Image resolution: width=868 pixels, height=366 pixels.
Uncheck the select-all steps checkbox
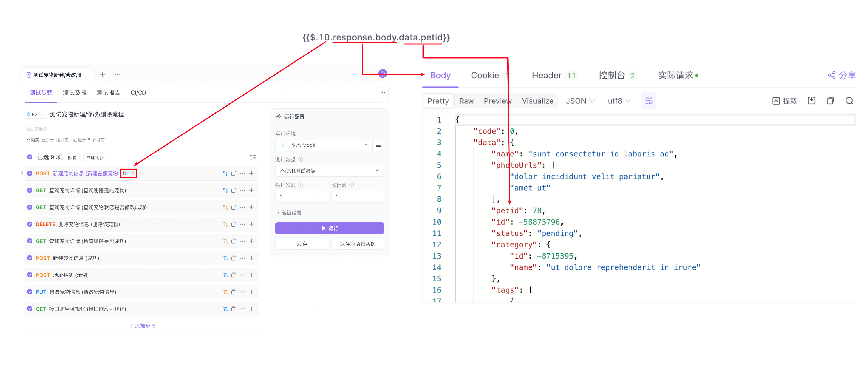pos(30,158)
